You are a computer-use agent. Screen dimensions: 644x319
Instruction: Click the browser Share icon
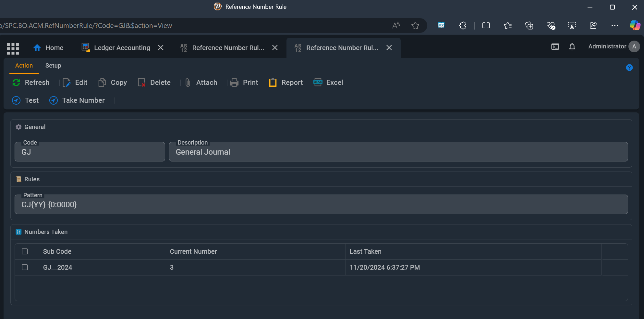pyautogui.click(x=593, y=25)
